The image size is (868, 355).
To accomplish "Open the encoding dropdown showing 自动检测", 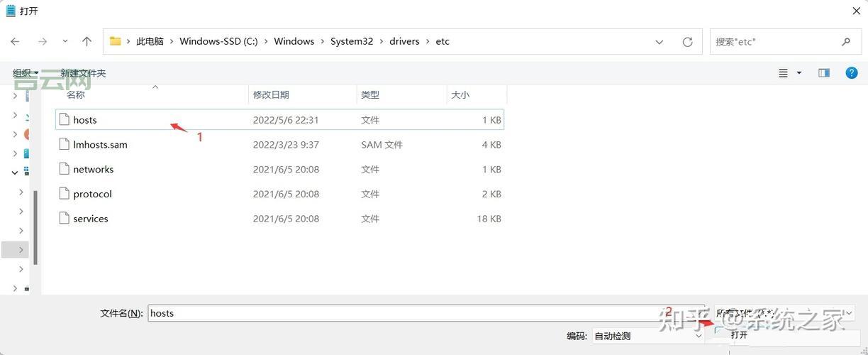I will 647,336.
